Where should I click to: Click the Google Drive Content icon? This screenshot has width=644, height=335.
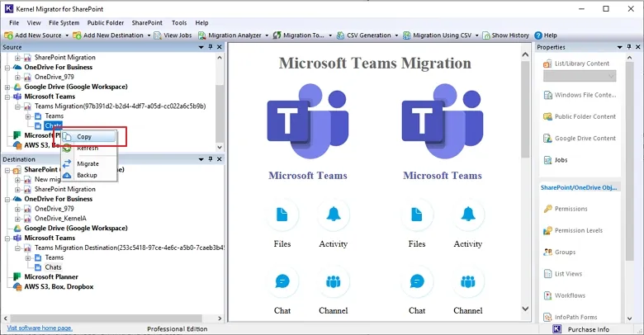[x=547, y=139]
